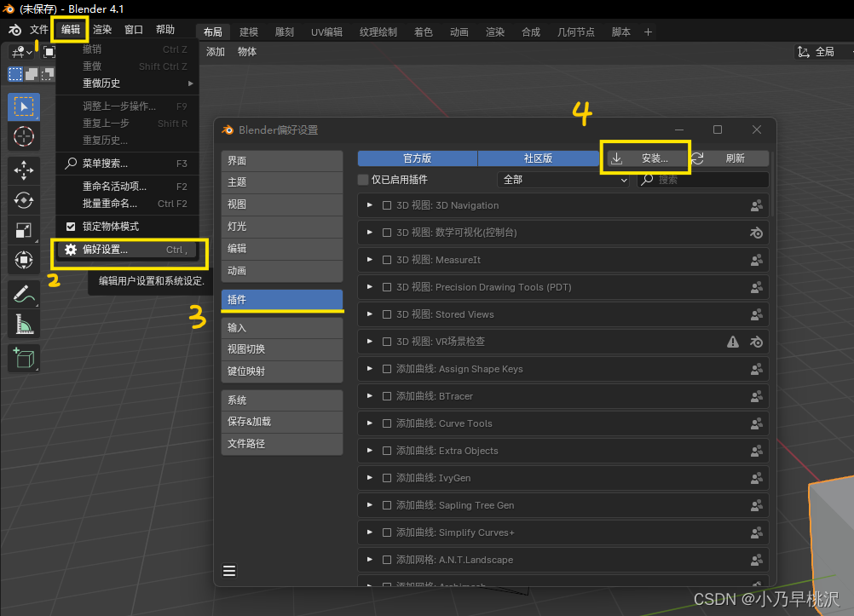Viewport: 854px width, 616px height.
Task: Toggle the 官方版 filter button
Action: 417,158
